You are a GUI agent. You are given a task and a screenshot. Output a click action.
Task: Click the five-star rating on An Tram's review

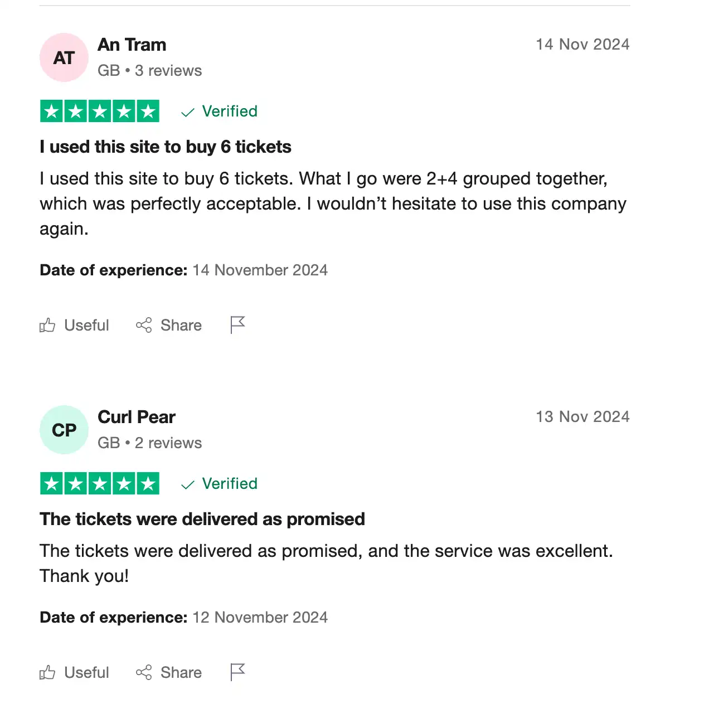click(x=99, y=111)
